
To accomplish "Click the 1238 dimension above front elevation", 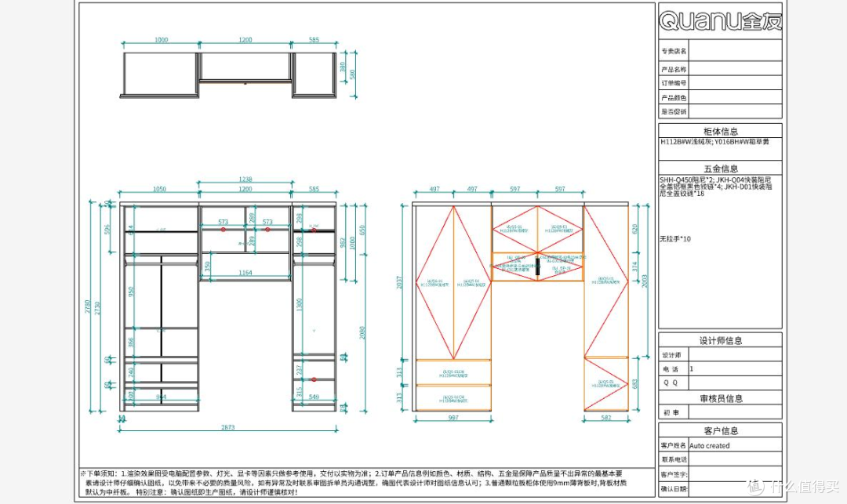I will tap(245, 179).
